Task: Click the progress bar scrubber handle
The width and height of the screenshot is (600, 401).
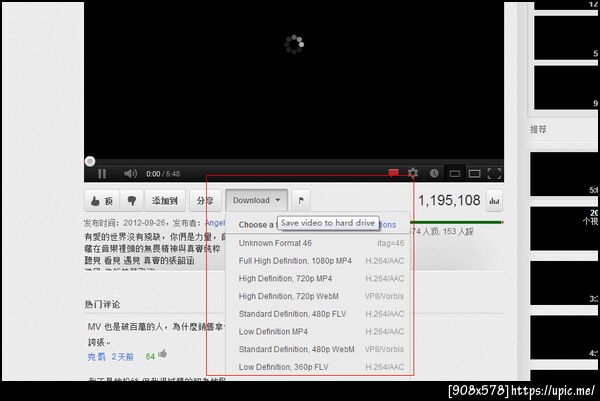Action: click(90, 161)
